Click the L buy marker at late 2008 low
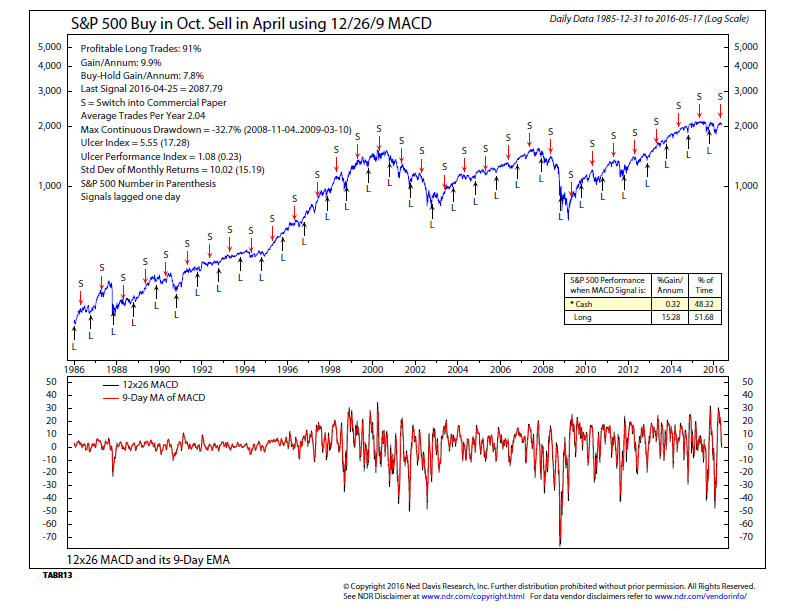 click(x=561, y=217)
